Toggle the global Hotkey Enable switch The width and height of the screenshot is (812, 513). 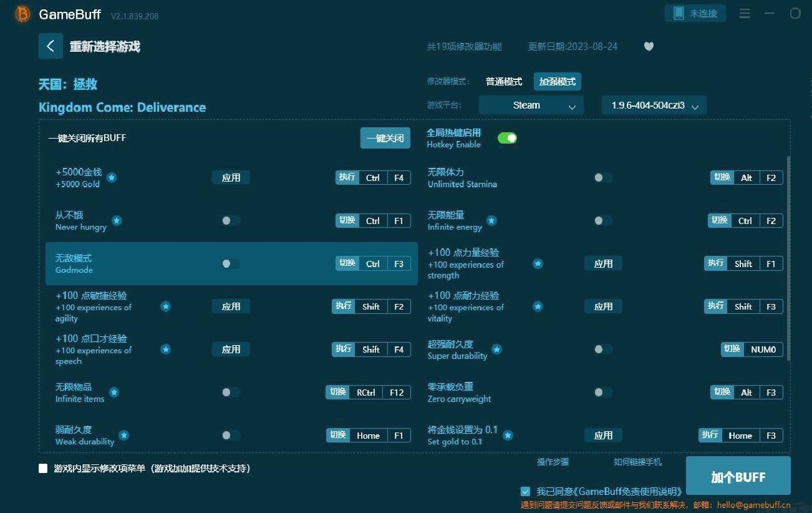click(x=507, y=138)
